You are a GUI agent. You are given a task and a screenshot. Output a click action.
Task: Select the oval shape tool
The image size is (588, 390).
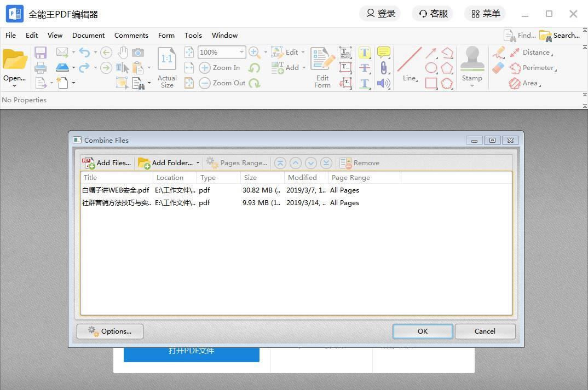pyautogui.click(x=431, y=68)
